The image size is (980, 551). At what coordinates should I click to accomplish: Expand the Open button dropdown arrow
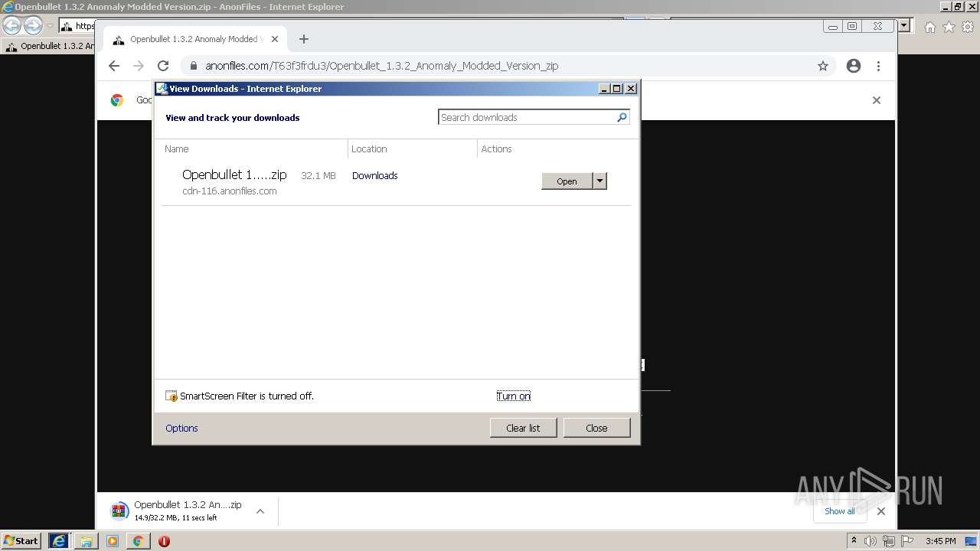(x=600, y=181)
